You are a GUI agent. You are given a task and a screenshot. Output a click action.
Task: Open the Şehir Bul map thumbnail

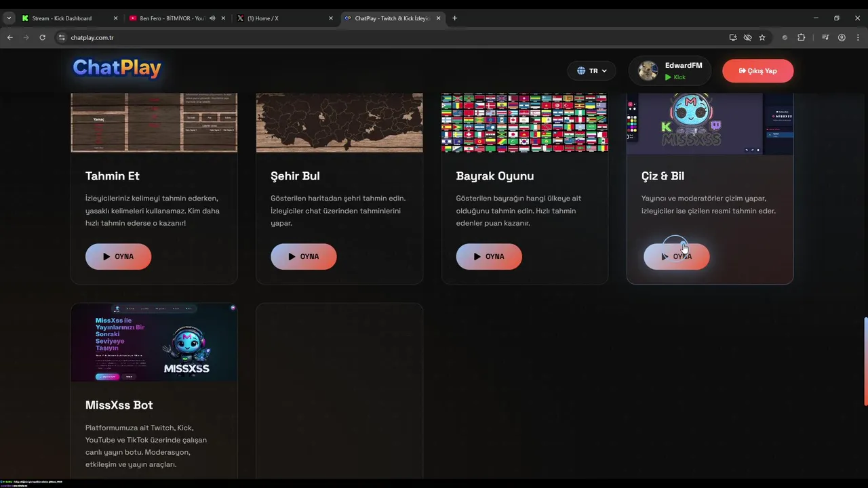(339, 123)
